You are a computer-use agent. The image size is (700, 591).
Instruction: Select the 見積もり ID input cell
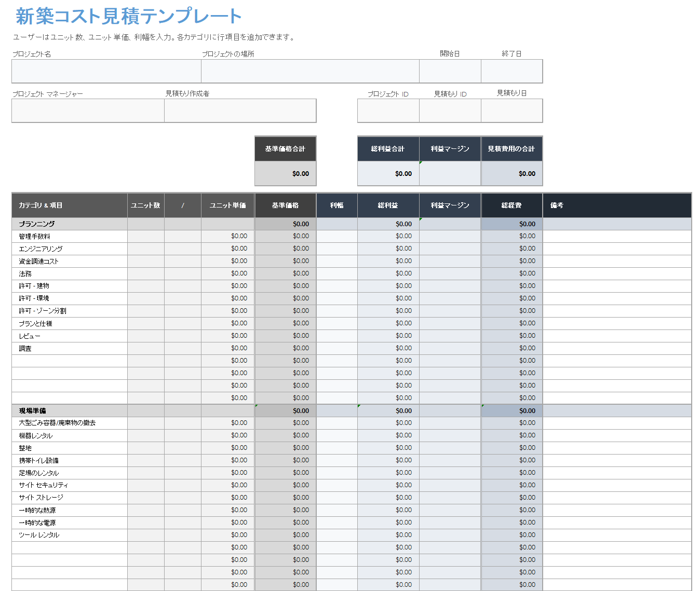(450, 111)
